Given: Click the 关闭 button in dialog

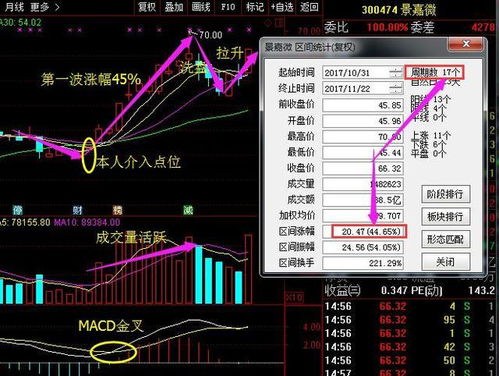Looking at the screenshot, I should 446,262.
